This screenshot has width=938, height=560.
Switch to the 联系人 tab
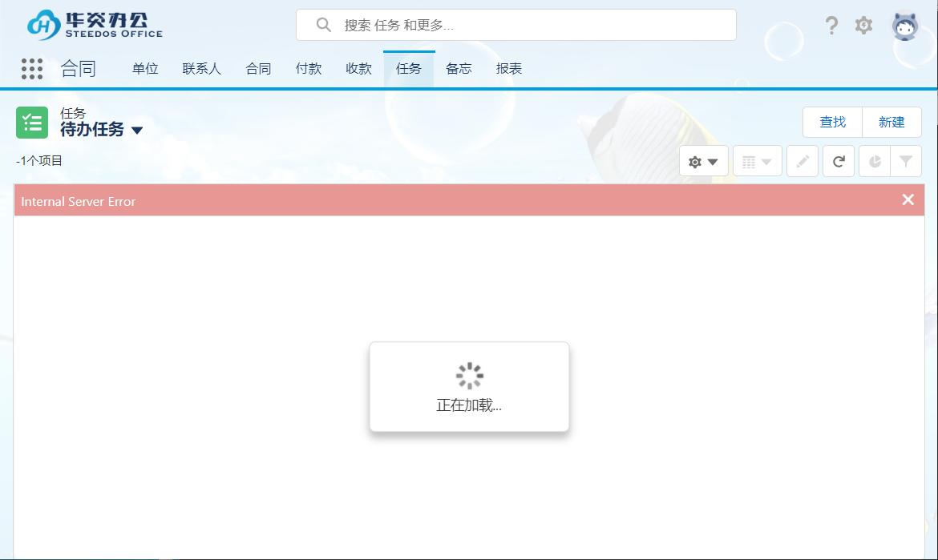pos(201,69)
